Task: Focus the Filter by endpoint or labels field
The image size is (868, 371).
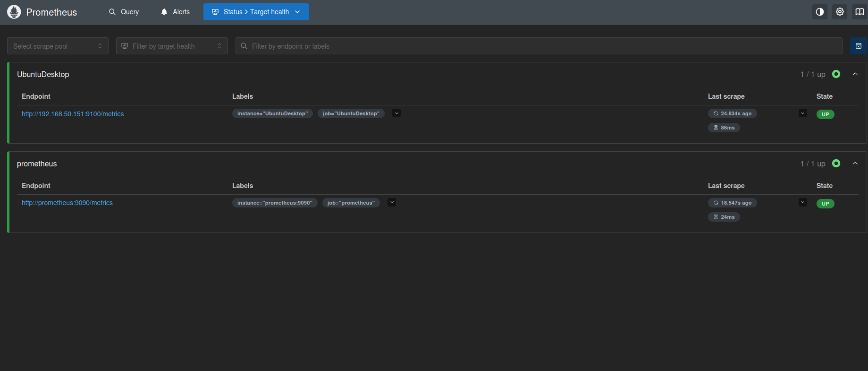Action: pyautogui.click(x=539, y=46)
